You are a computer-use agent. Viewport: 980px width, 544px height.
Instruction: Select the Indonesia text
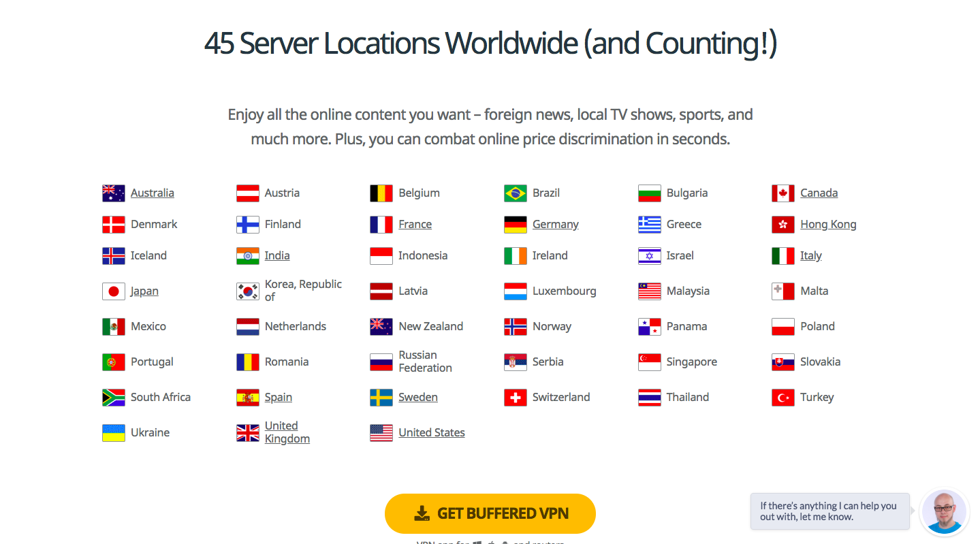click(x=423, y=256)
